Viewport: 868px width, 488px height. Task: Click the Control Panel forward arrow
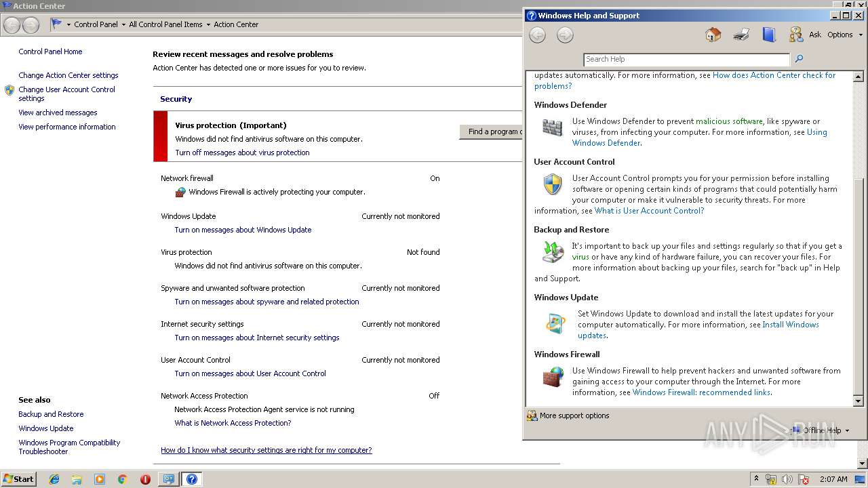(x=31, y=25)
